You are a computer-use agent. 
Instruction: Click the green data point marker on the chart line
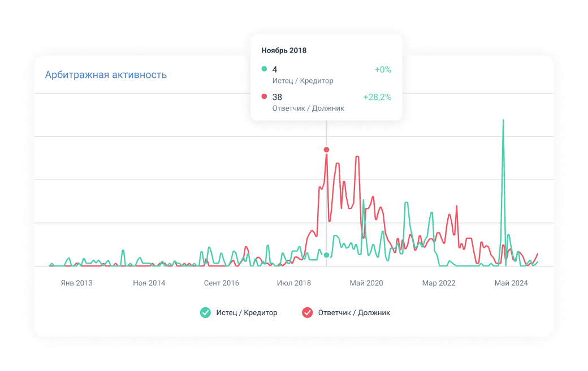(x=326, y=255)
